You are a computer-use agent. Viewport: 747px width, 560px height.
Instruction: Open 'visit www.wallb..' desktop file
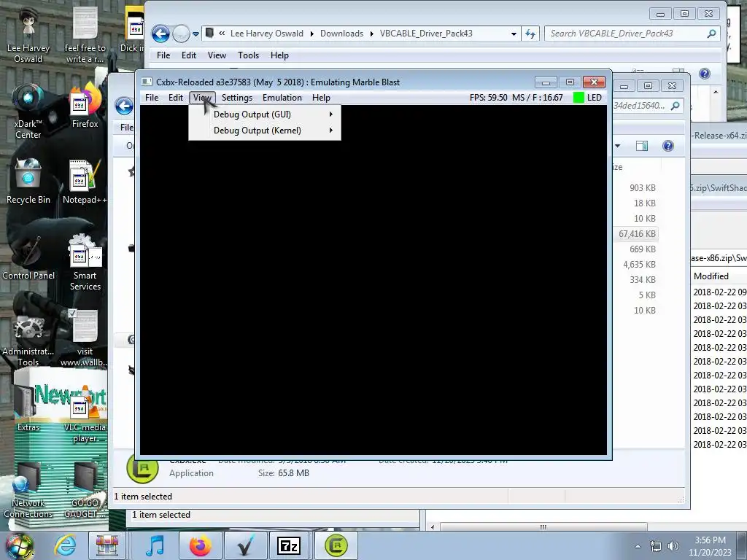click(85, 338)
